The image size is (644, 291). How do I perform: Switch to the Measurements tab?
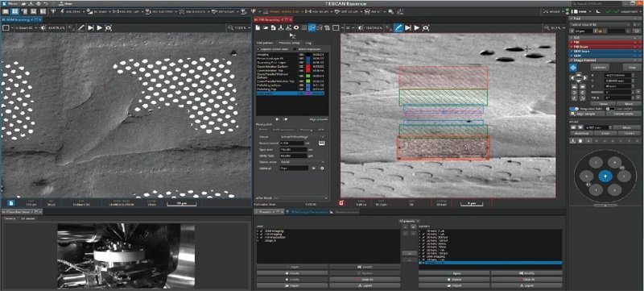pos(345,212)
